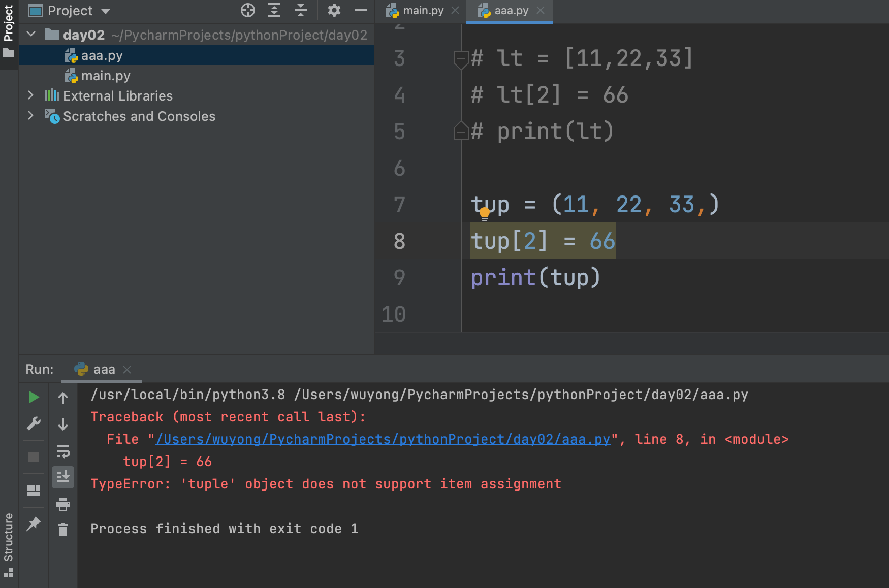
Task: Close the aaa.py editor tab
Action: 541,10
